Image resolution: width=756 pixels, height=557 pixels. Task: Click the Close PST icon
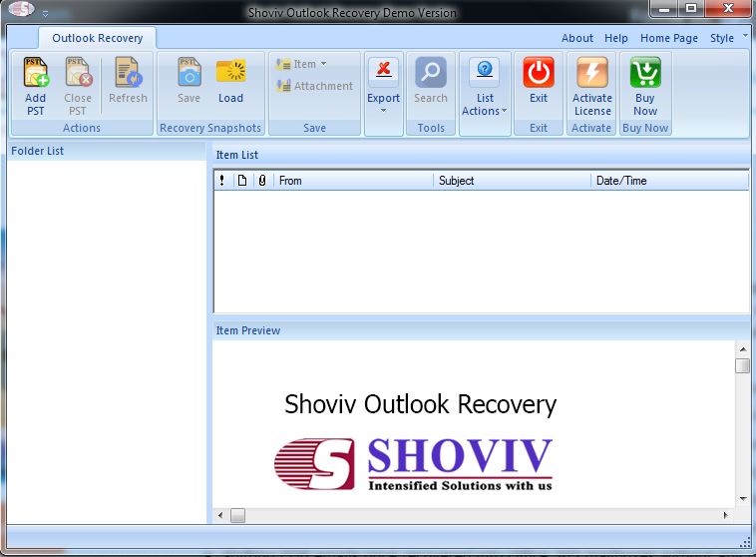(x=78, y=73)
